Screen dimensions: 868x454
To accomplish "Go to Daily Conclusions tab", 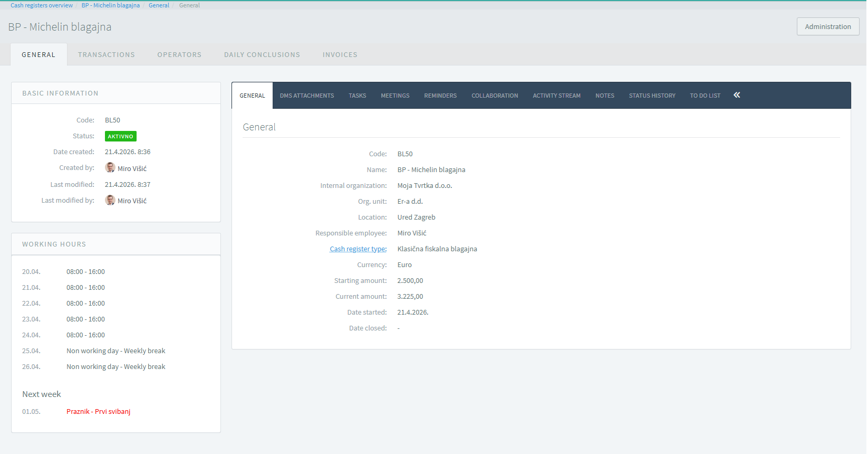I will (x=262, y=55).
